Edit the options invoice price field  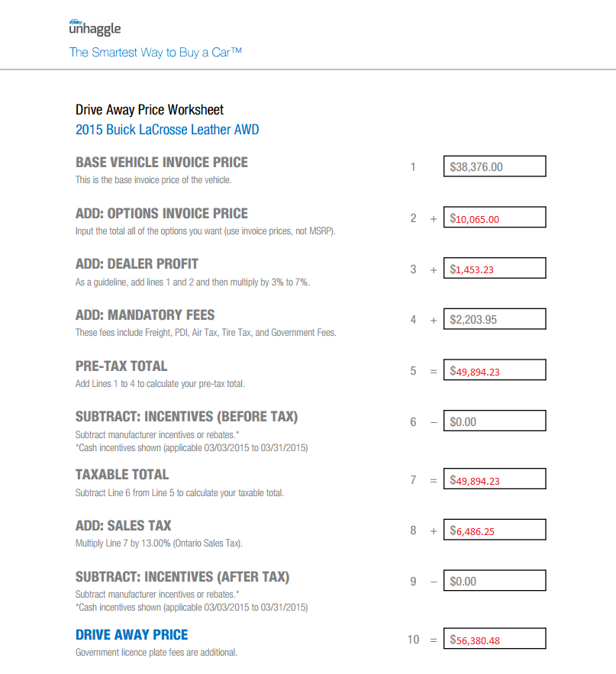pyautogui.click(x=495, y=218)
